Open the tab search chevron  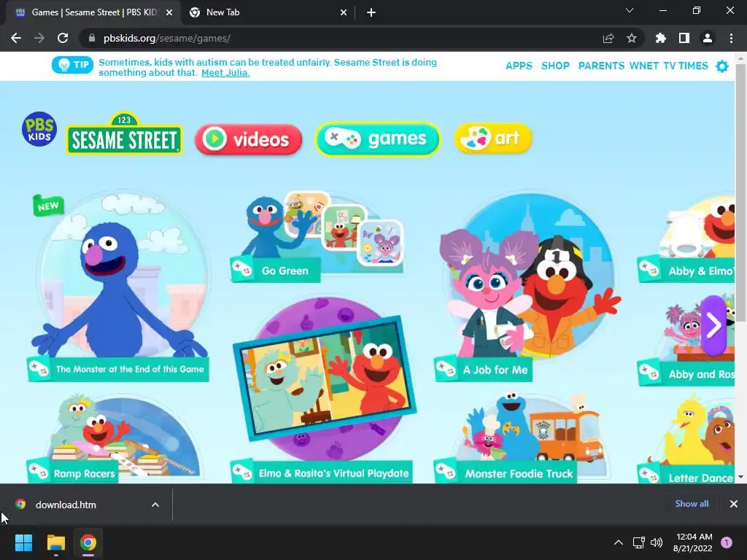630,10
